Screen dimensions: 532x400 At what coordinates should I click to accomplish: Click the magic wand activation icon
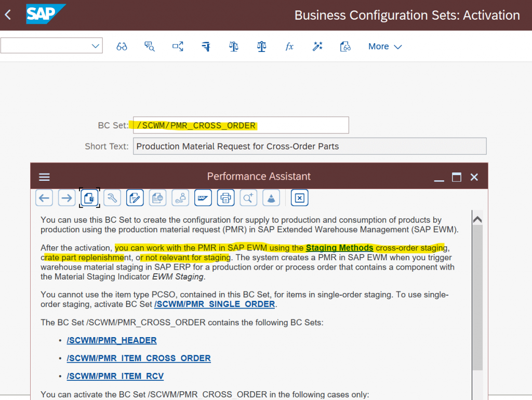[x=317, y=46]
